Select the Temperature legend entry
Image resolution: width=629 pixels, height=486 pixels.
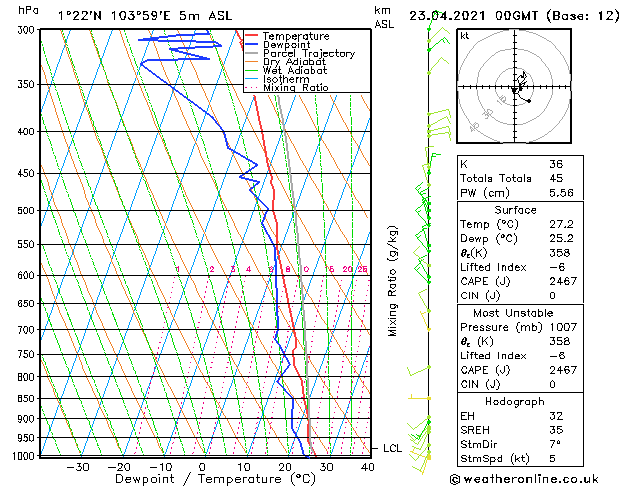pos(296,36)
